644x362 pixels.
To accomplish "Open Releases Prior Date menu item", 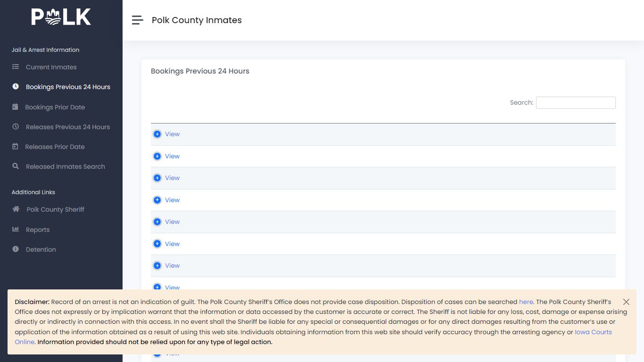I will point(55,147).
